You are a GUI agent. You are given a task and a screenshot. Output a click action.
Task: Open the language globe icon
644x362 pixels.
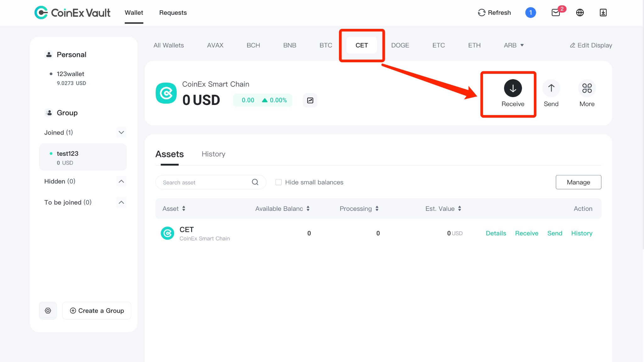click(580, 13)
